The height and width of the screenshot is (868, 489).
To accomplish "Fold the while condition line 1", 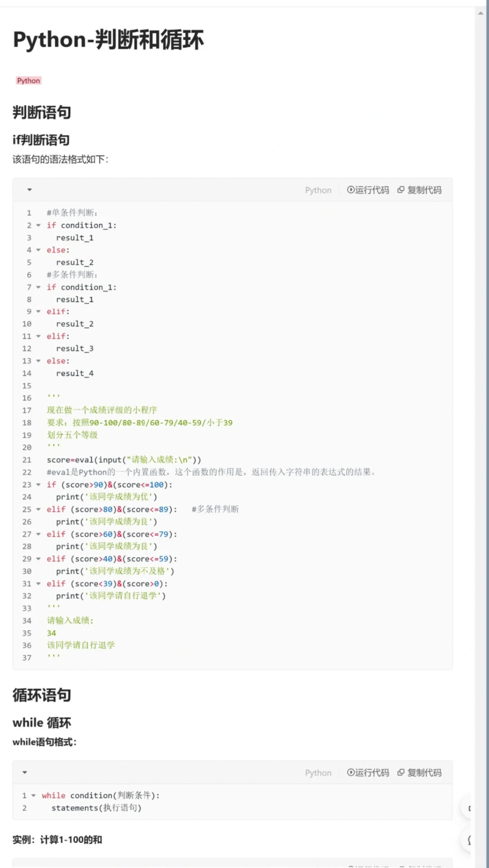I will 34,796.
